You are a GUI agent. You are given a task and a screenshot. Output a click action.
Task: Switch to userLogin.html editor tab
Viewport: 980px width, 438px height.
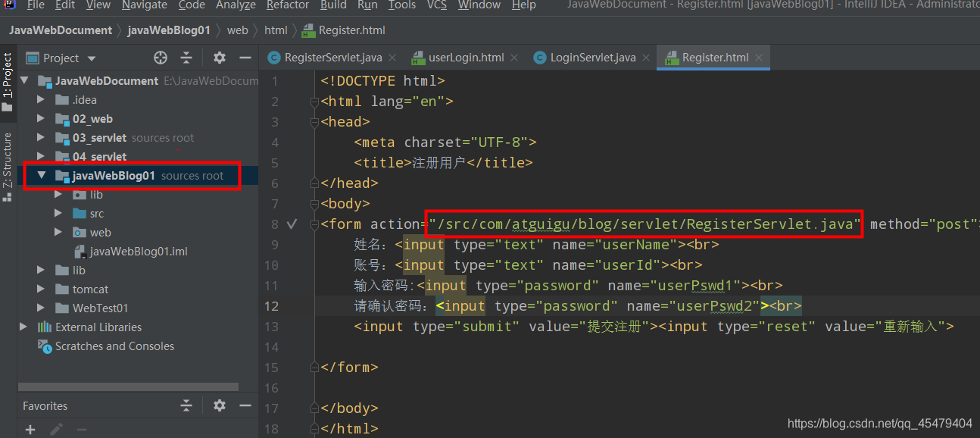466,58
